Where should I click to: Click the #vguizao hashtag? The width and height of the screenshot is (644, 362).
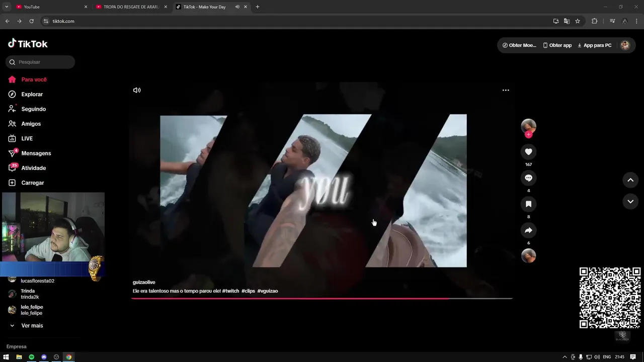[268, 291]
